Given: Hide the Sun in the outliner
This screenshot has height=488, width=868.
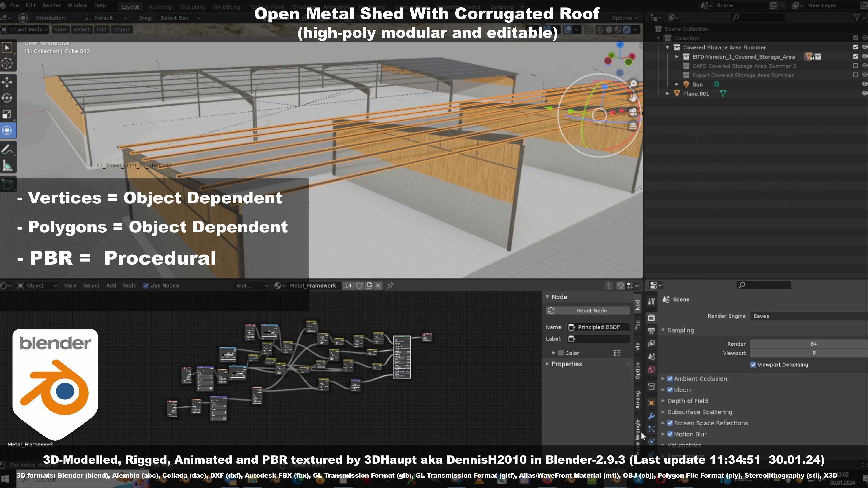Looking at the screenshot, I should 864,84.
